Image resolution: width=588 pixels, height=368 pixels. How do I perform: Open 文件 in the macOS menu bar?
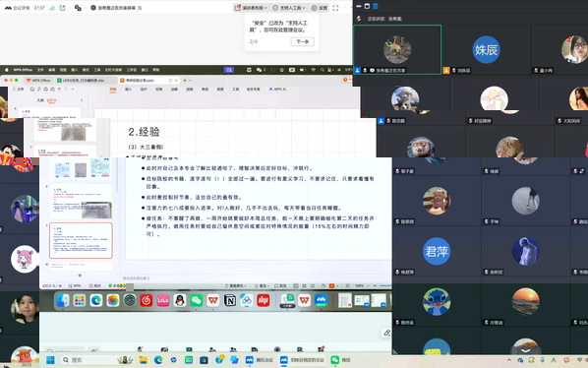[x=40, y=70]
